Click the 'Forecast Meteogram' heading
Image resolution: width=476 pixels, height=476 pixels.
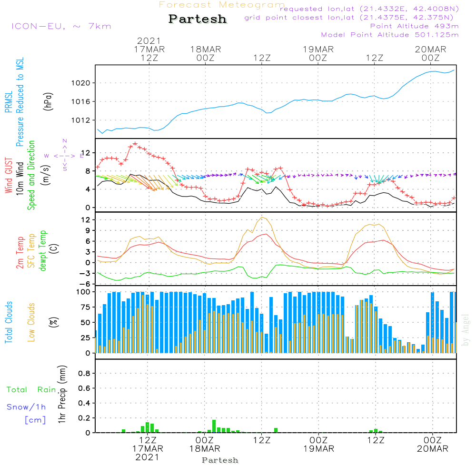pyautogui.click(x=222, y=5)
